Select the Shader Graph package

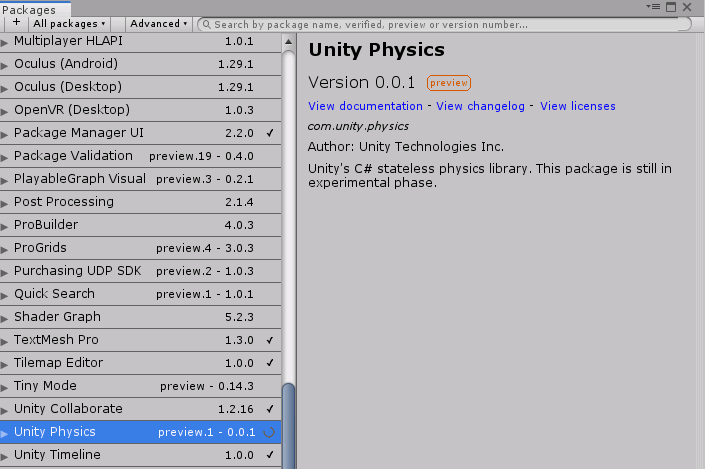point(140,317)
